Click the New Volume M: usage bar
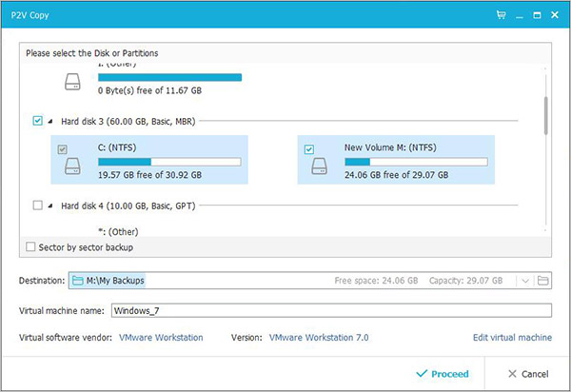571x392 pixels. tap(416, 162)
